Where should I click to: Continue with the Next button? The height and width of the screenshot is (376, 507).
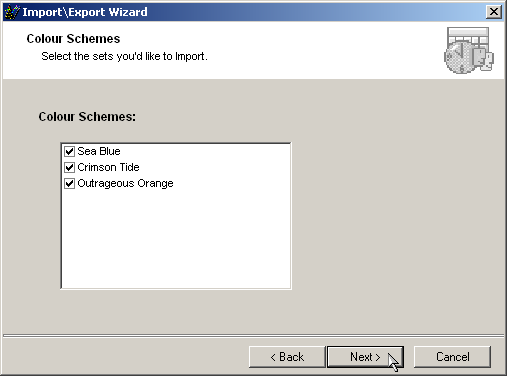tap(365, 357)
